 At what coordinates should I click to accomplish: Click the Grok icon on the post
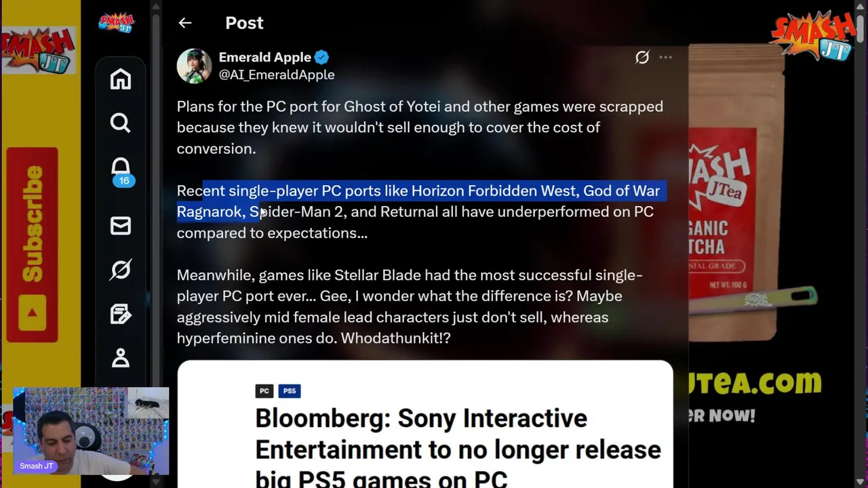click(642, 58)
